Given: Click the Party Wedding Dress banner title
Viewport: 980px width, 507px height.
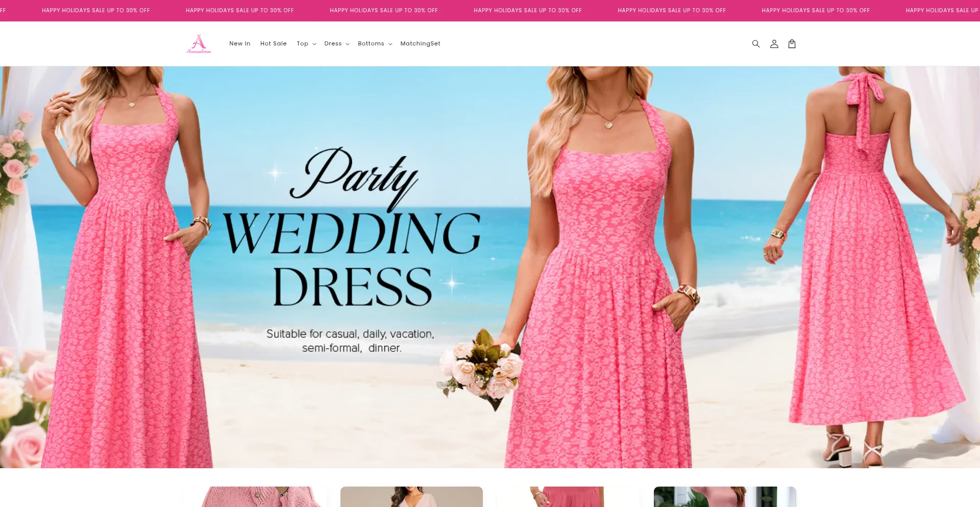Looking at the screenshot, I should (x=352, y=230).
